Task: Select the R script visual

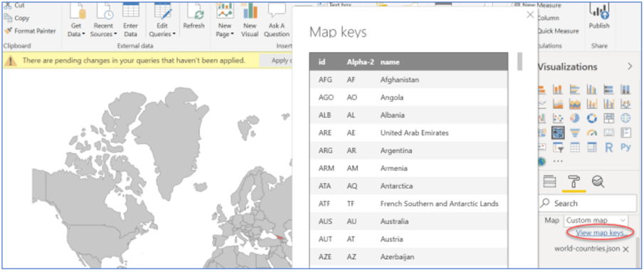Action: pos(608,147)
